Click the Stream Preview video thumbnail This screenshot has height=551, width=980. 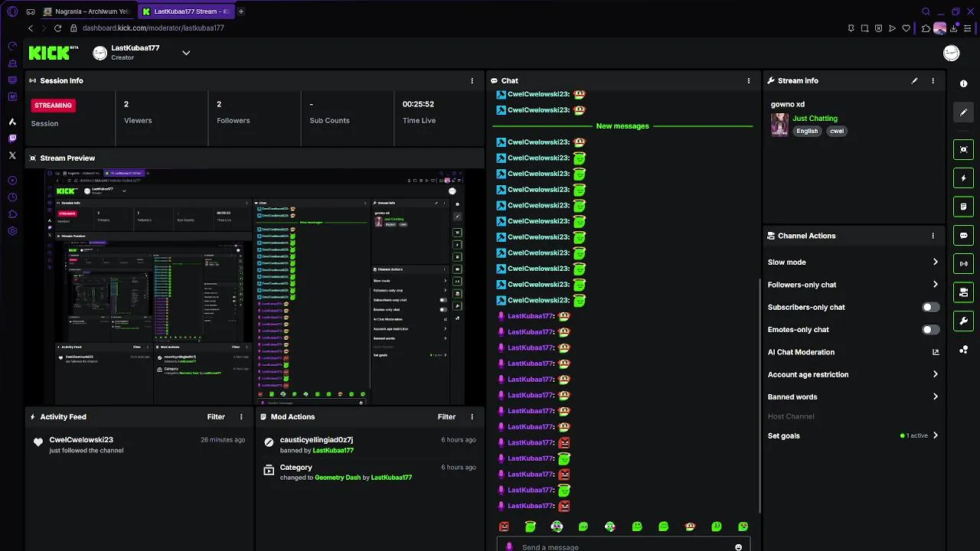254,287
